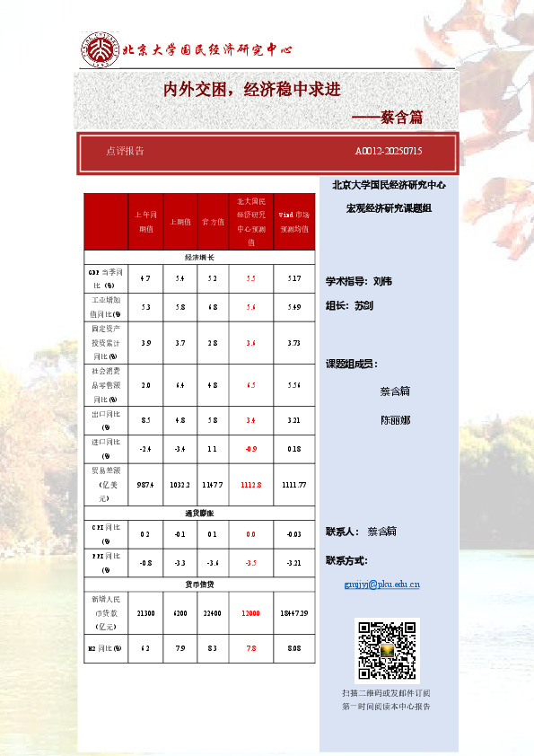Click the red 贸易差额 forecast 1112.8

coord(251,485)
